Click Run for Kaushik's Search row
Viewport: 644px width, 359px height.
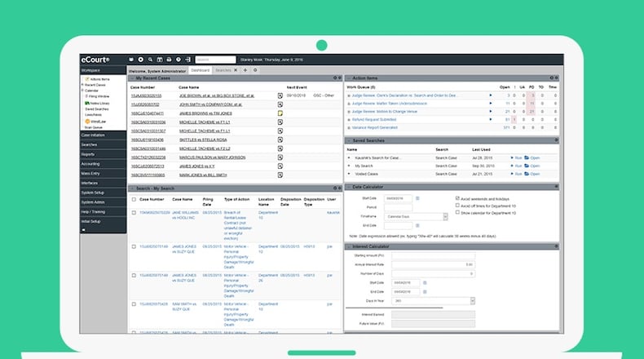518,158
